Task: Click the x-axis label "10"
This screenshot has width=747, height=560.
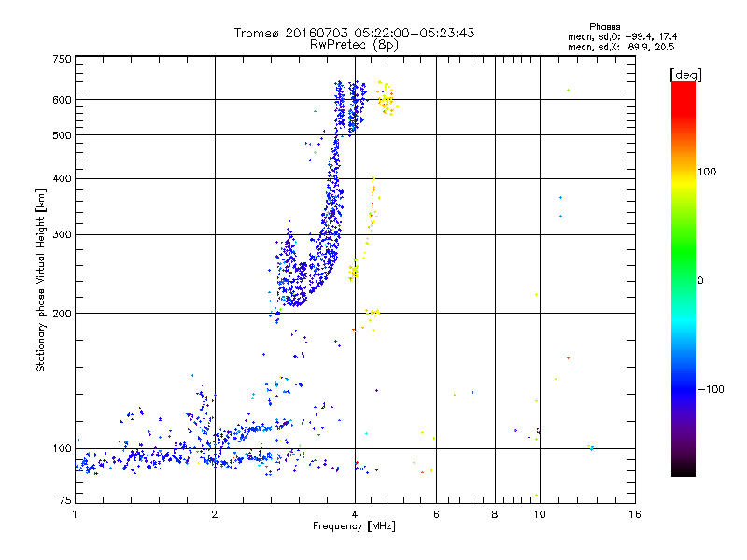Action: pyautogui.click(x=540, y=514)
